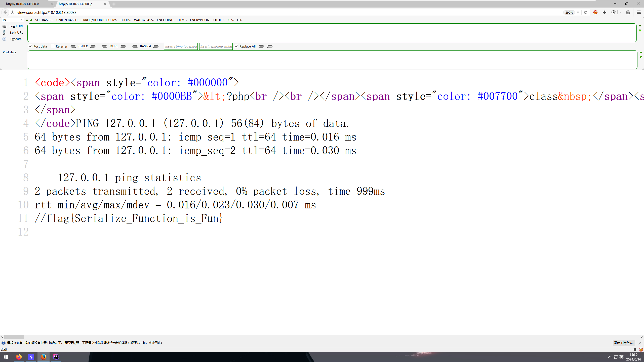Screen dimensions: 644x362
Task: Click the Split URL label
Action: (16, 32)
